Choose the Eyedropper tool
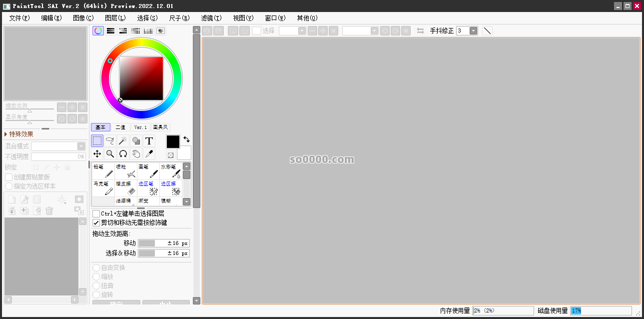Image resolution: width=644 pixels, height=319 pixels. (149, 153)
